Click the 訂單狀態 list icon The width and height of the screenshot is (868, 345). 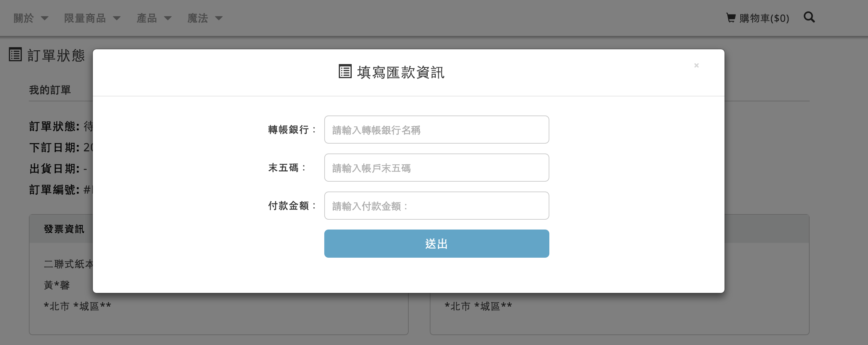(x=15, y=55)
